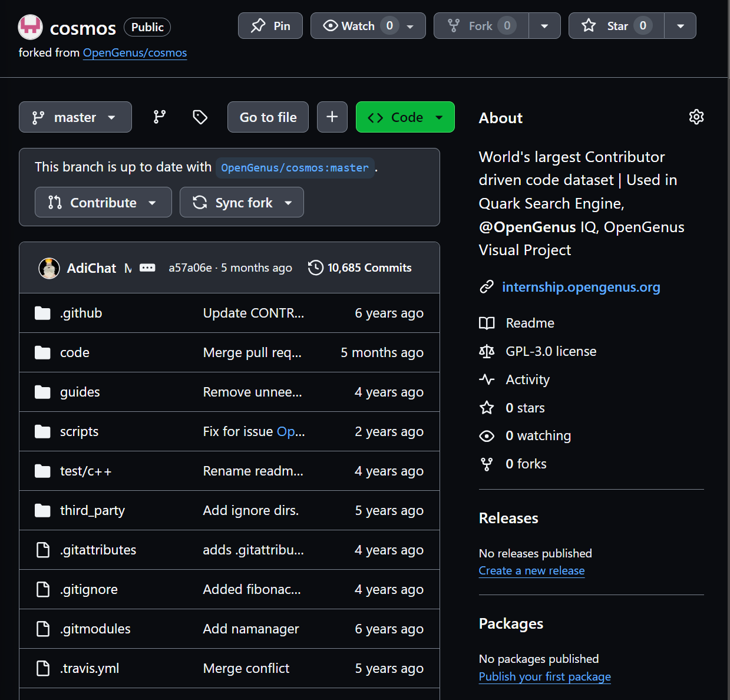Open the 'Add namanager' commit message
The image size is (730, 700).
click(x=251, y=629)
